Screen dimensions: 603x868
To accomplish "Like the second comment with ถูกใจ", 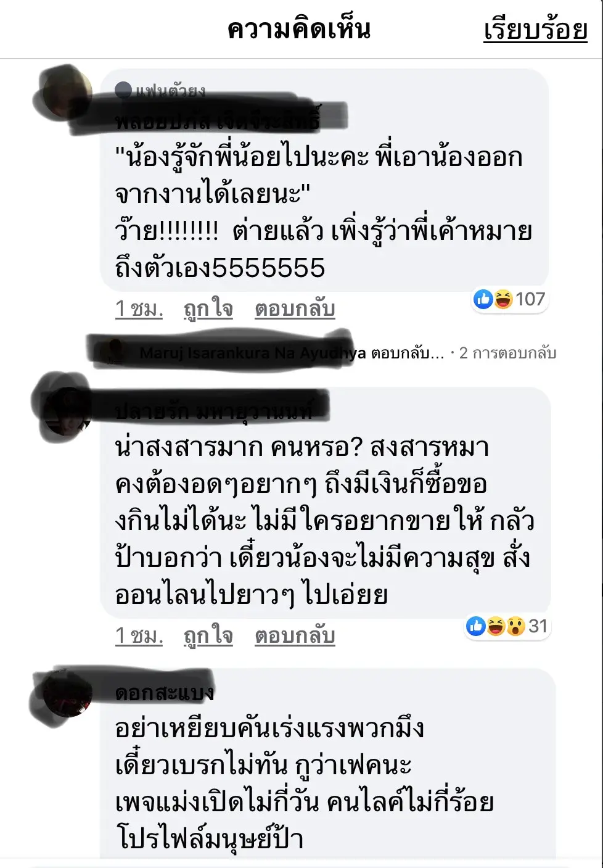I will [x=208, y=635].
